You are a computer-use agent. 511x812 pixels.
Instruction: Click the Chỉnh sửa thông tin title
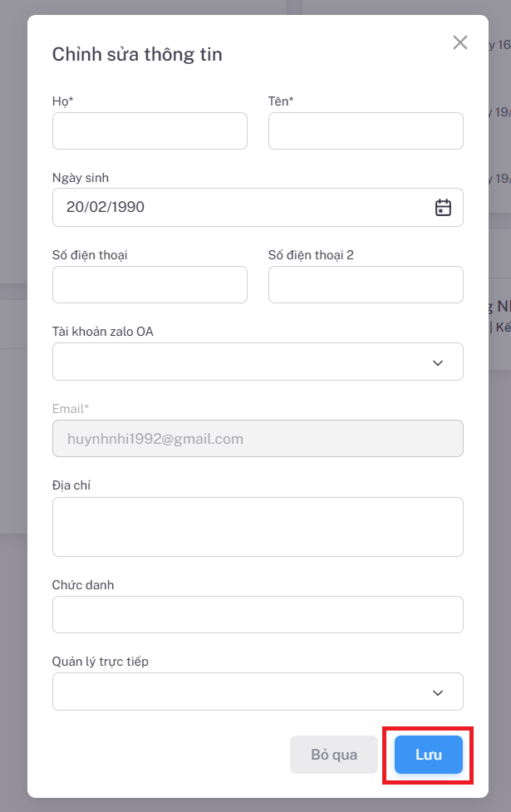click(x=137, y=55)
